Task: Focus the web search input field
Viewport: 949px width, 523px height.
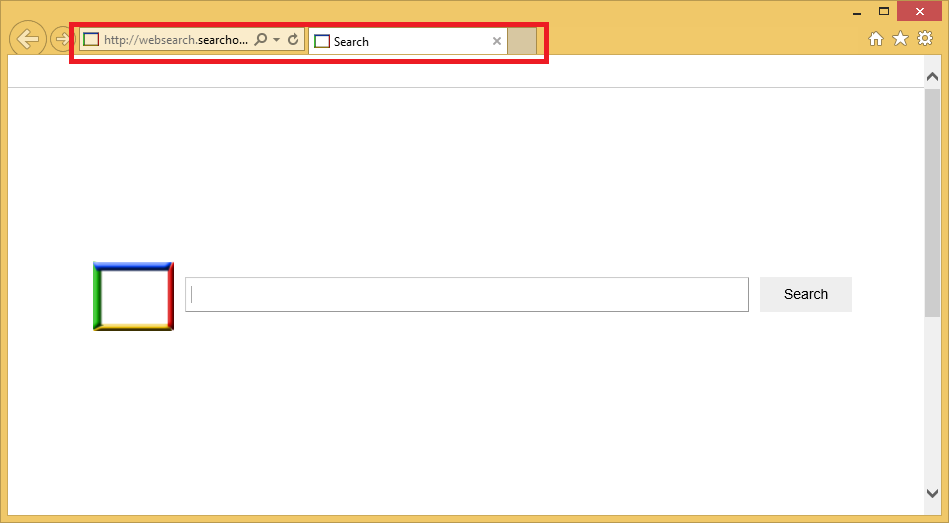Action: pos(467,294)
